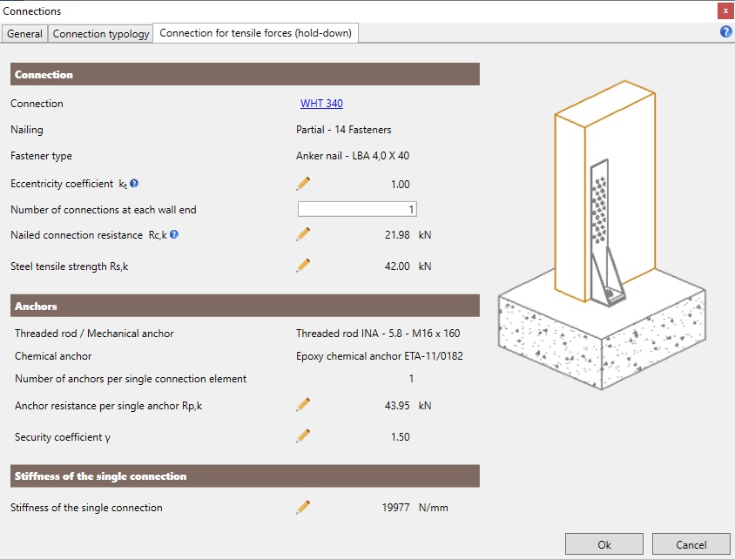
Task: Click the Anchors section header
Action: [245, 306]
